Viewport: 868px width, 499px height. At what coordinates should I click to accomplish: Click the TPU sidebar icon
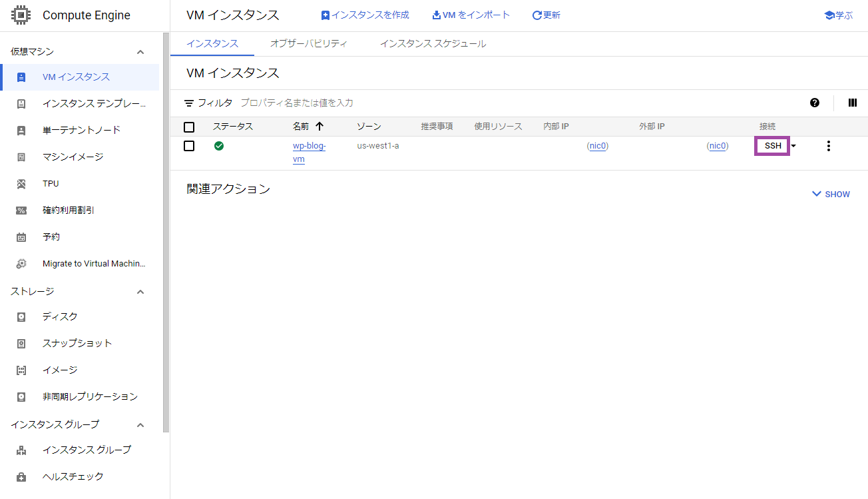(21, 184)
